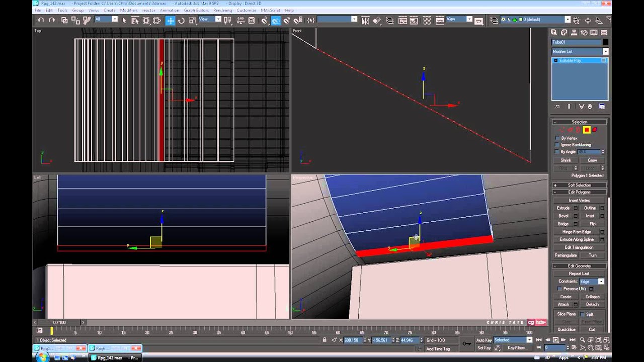Select the Rectangular Selection Region tool
Image resolution: width=644 pixels, height=362 pixels.
(x=146, y=20)
